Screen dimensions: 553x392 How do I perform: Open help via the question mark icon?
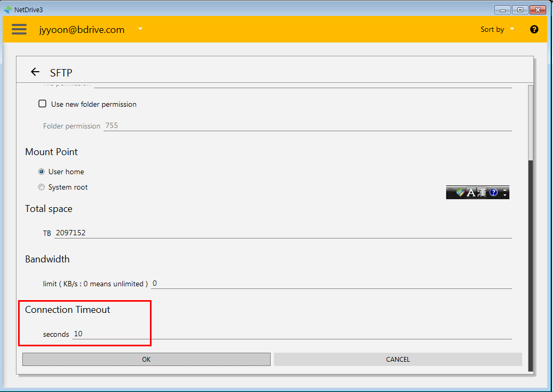(534, 29)
